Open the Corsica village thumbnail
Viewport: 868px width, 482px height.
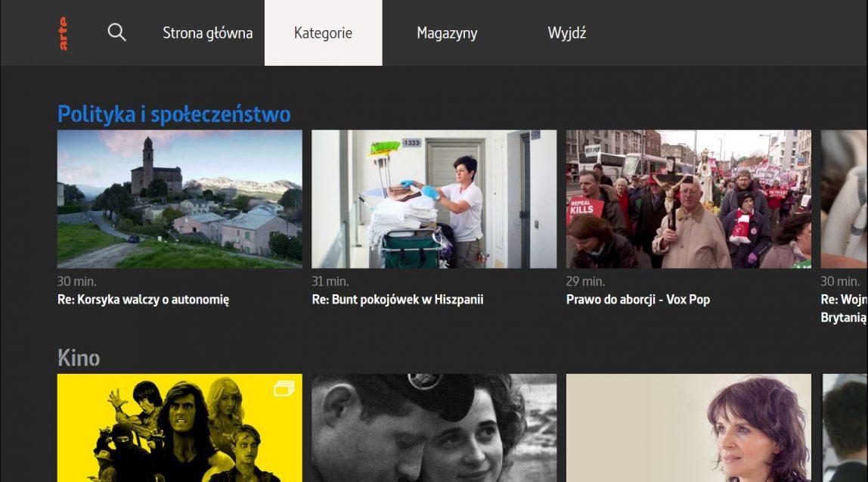point(180,199)
